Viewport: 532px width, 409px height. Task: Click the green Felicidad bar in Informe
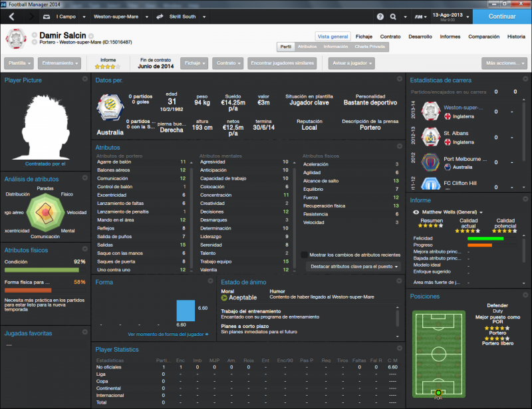pos(485,239)
